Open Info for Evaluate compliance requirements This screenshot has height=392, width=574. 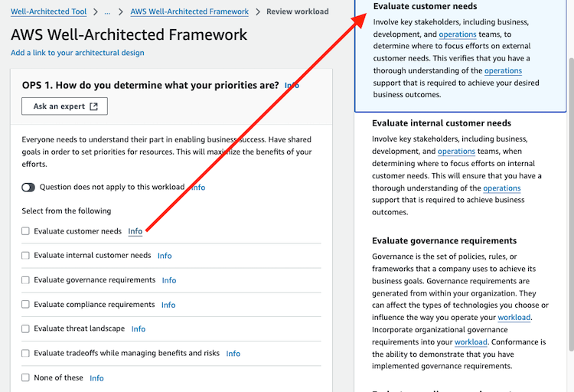168,305
